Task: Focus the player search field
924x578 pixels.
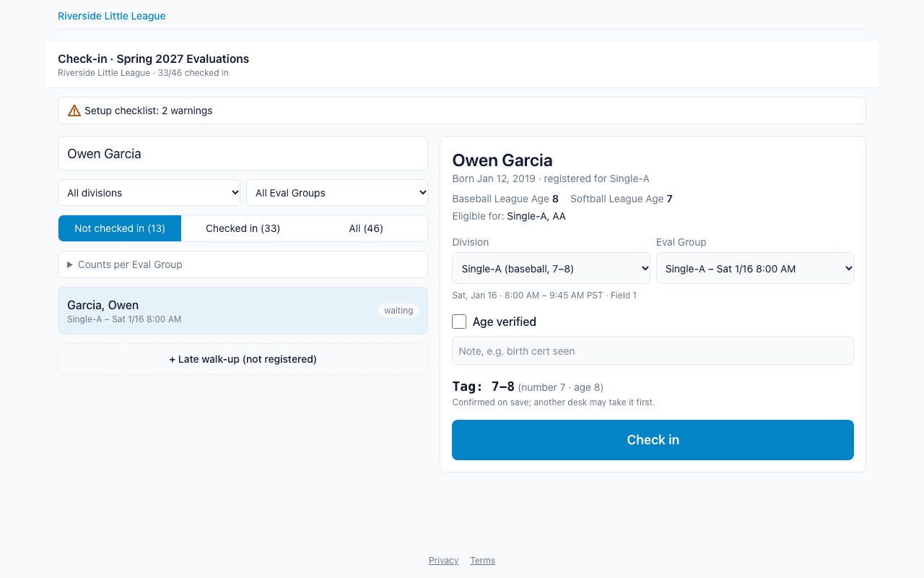Action: click(x=243, y=154)
